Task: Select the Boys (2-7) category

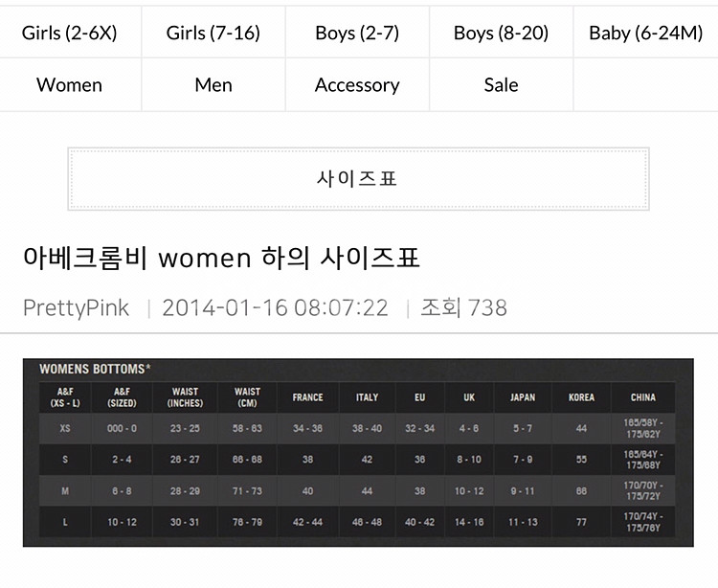Action: 357,33
